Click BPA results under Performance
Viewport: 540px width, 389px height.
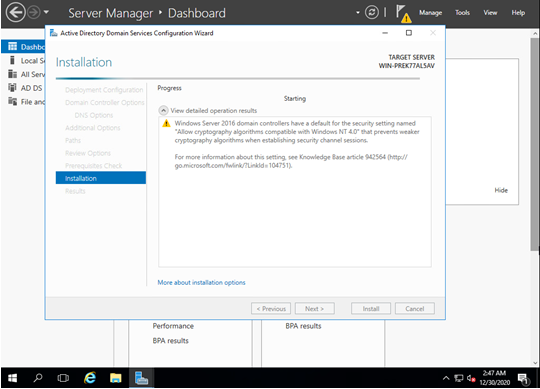coord(170,340)
